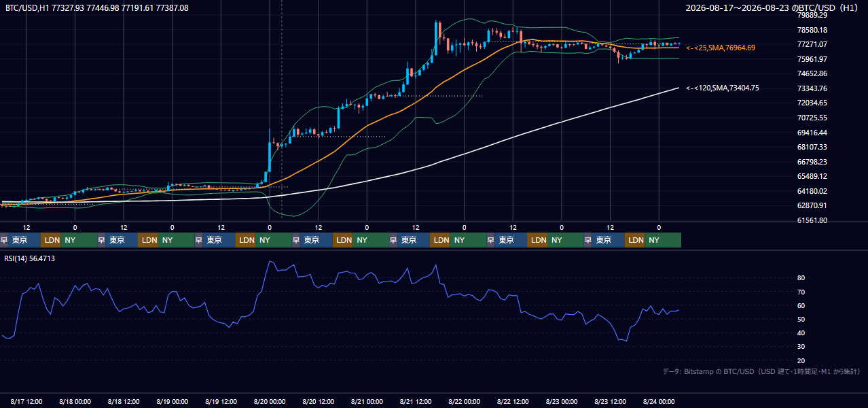Select the 120 SMA label reading 73404.75
The width and height of the screenshot is (868, 408).
point(723,88)
